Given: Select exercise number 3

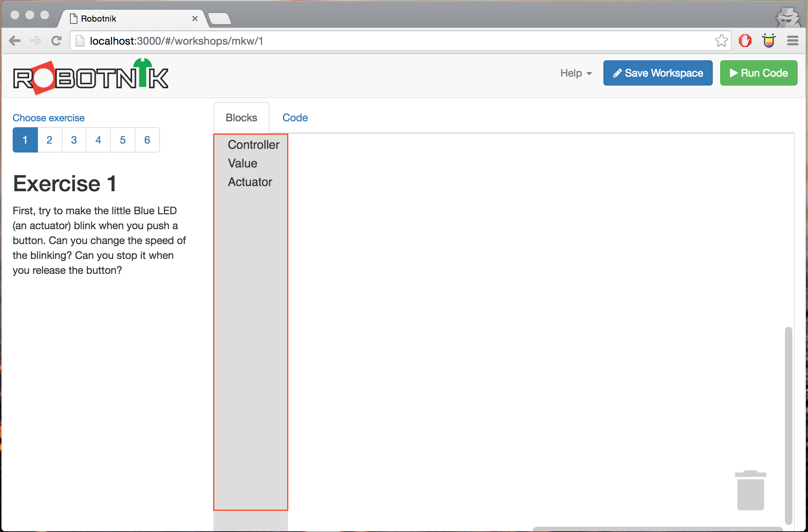Looking at the screenshot, I should click(74, 140).
